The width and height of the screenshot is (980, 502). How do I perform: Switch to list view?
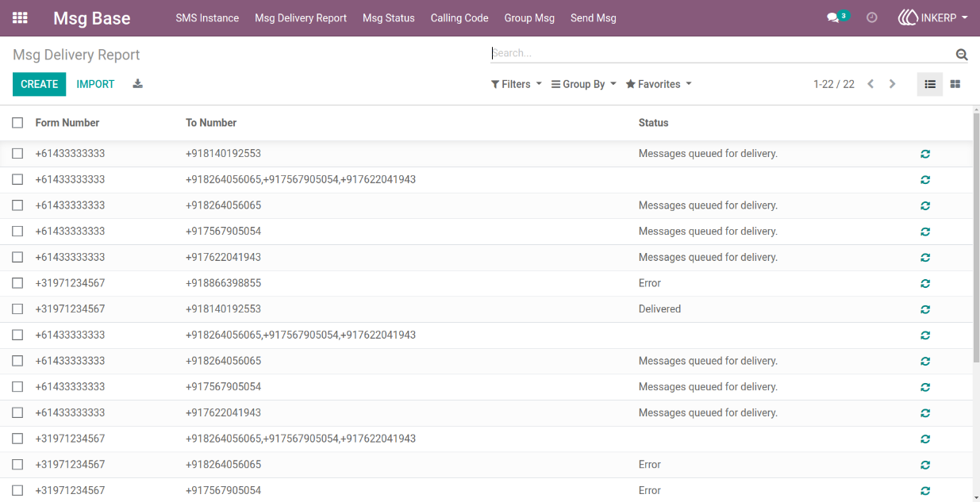[x=930, y=84]
